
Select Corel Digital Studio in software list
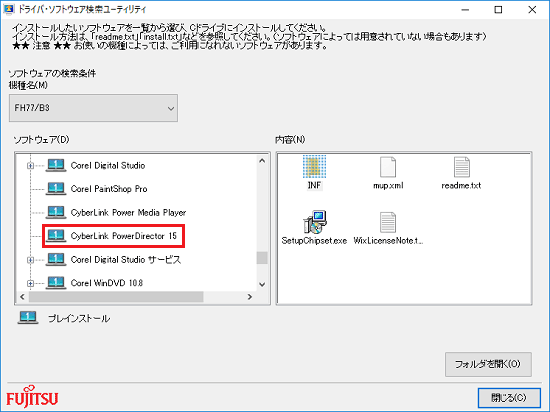pos(108,166)
